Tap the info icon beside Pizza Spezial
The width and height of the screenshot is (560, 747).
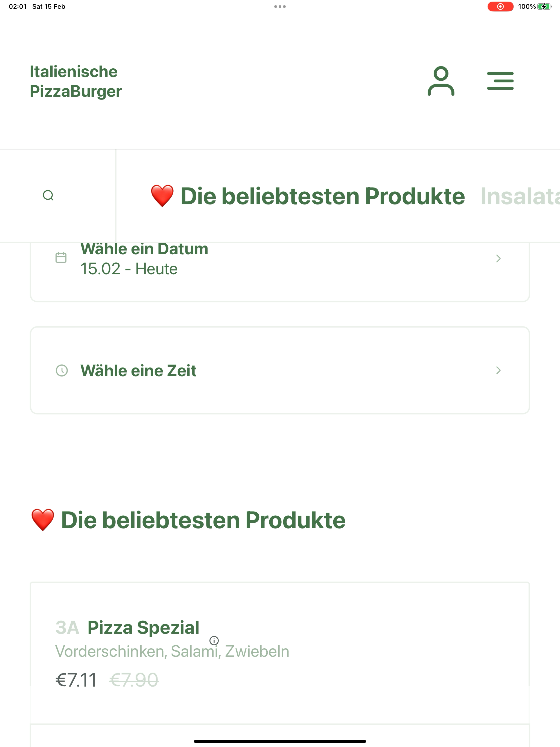click(214, 640)
